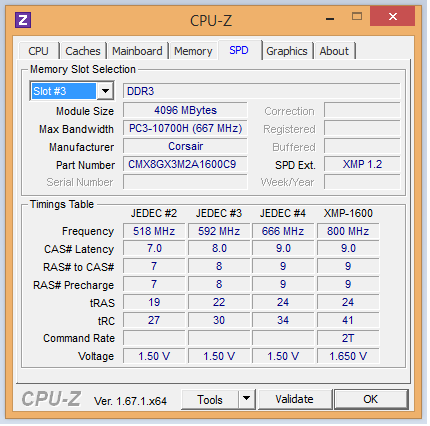Select the 666 MHz frequency cell
This screenshot has width=430, height=426.
pos(283,231)
